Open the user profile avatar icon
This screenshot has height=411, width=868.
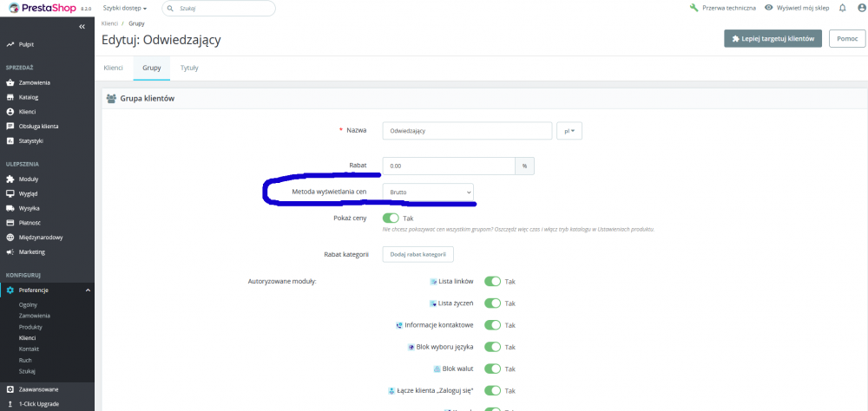click(861, 8)
